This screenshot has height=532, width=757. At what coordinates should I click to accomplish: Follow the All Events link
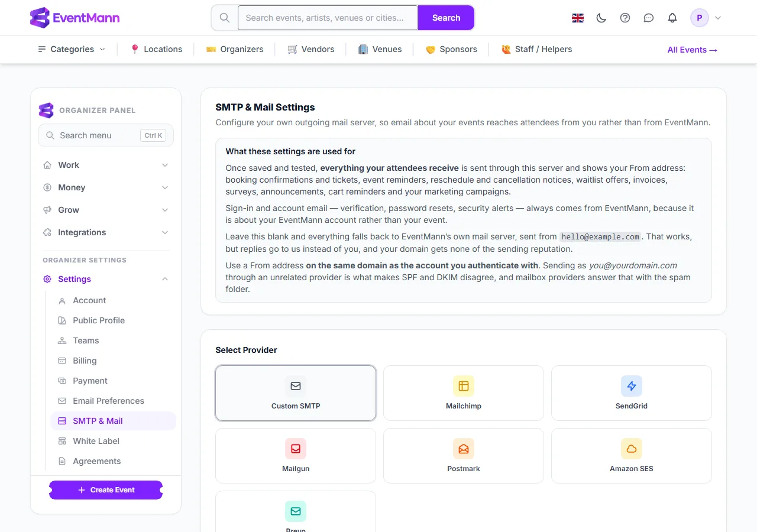693,50
